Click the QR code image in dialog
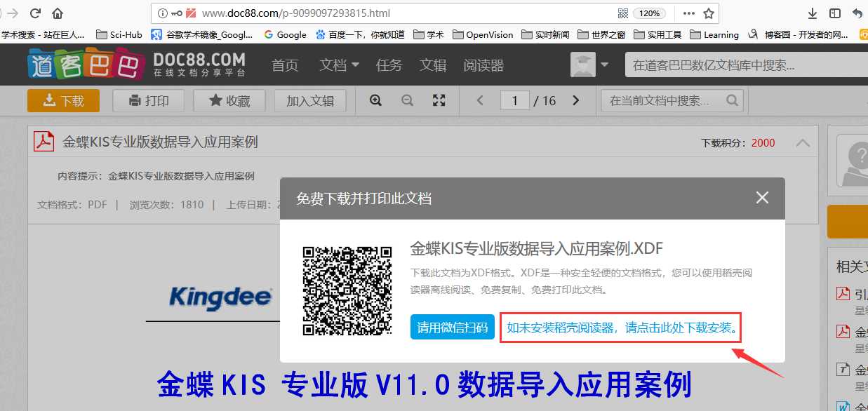868x411 pixels. (347, 290)
